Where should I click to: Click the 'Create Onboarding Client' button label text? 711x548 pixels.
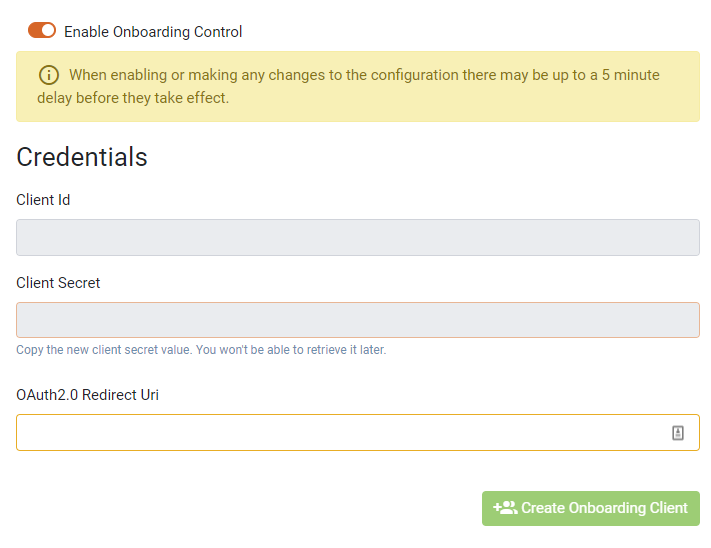click(604, 508)
